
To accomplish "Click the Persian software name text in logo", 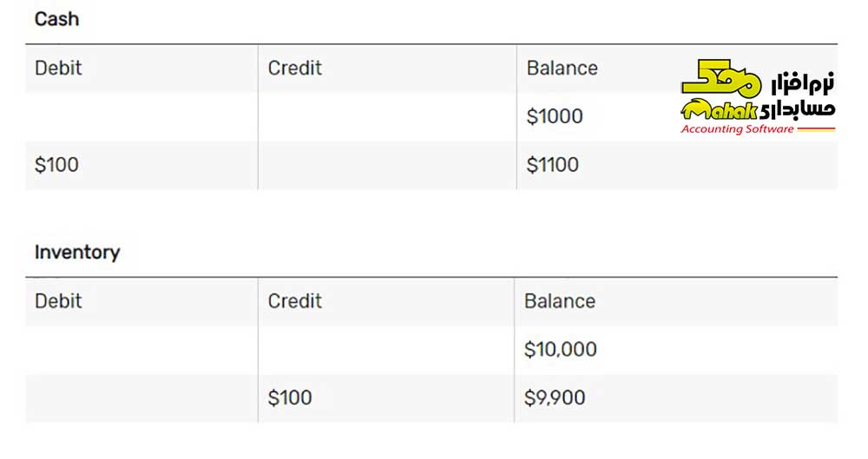I will (x=799, y=94).
